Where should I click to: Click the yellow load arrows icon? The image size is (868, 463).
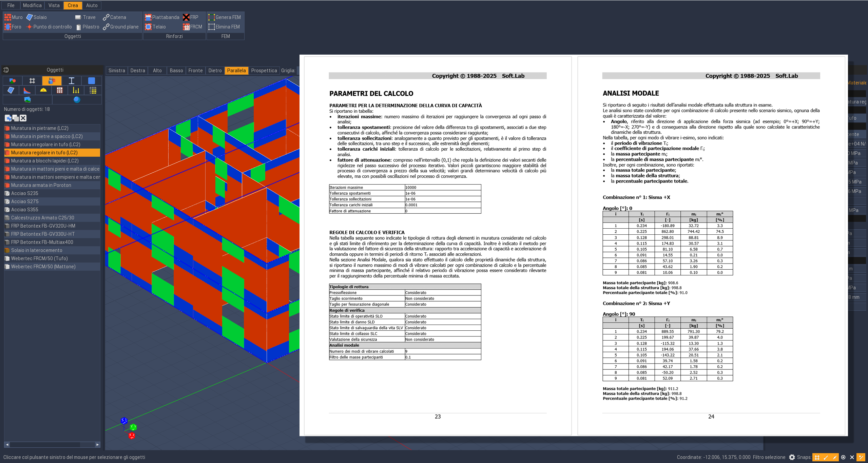76,90
